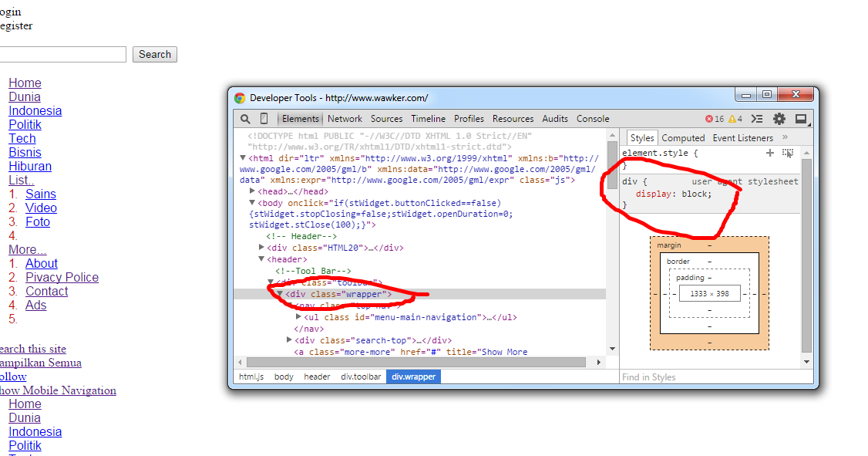
Task: Show more Styles sidebar tabs chevron
Action: tap(785, 137)
